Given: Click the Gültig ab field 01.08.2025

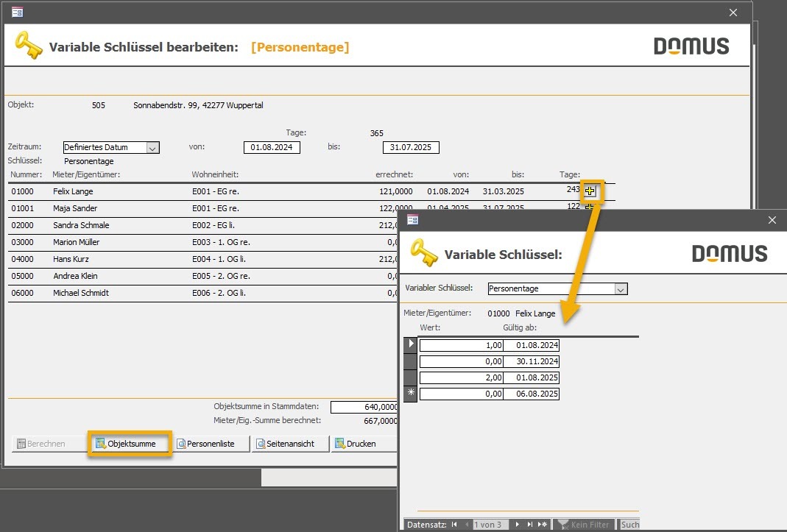Looking at the screenshot, I should pos(531,377).
